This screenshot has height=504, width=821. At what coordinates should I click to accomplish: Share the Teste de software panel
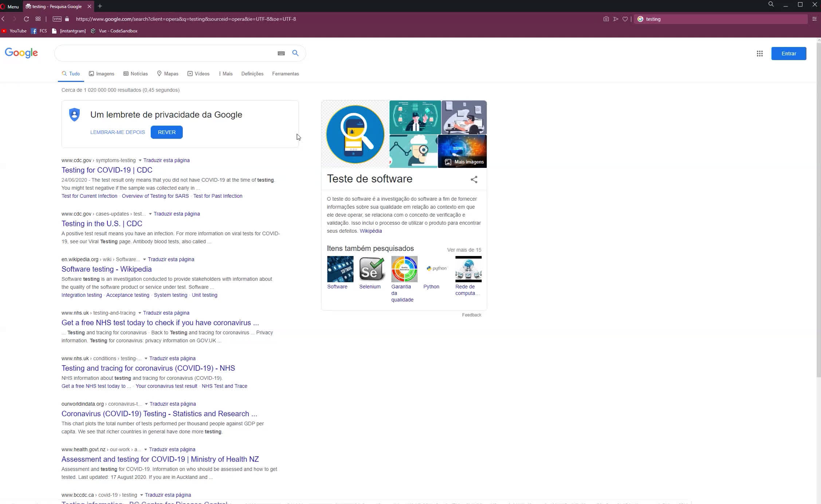[474, 180]
